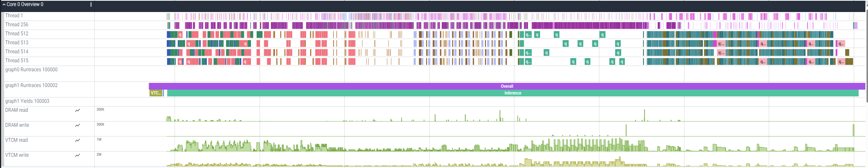
Task: Click the VTCM write chart icon
Action: 78,155
